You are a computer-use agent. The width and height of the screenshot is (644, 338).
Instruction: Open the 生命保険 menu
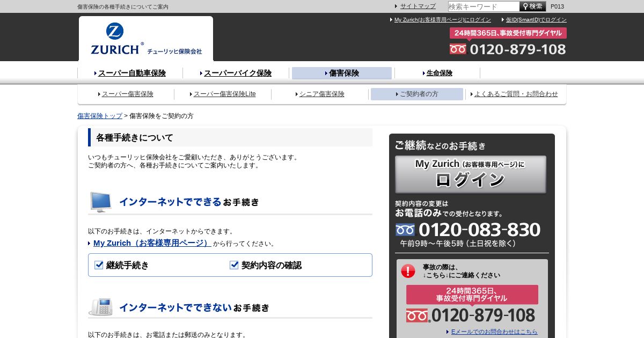(x=439, y=73)
